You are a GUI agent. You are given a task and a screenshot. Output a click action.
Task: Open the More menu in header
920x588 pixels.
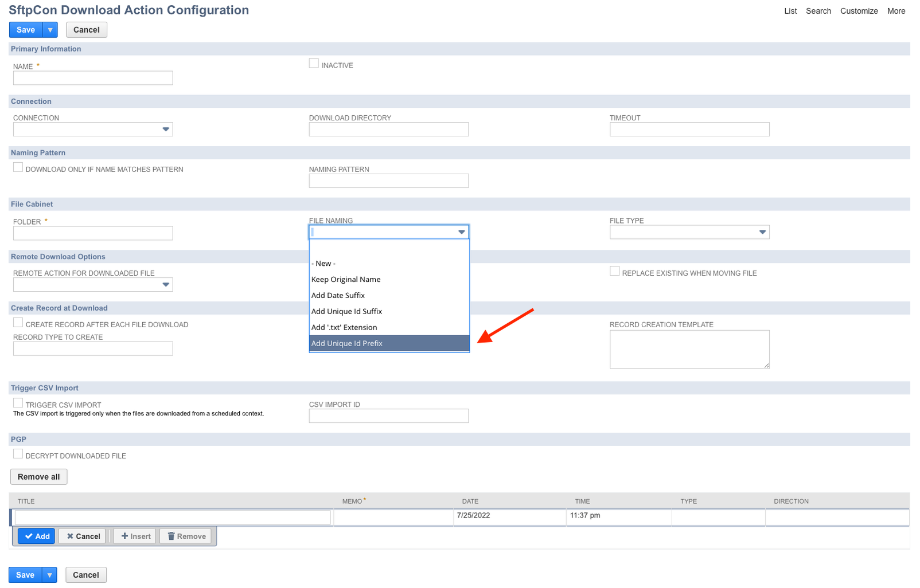point(896,11)
